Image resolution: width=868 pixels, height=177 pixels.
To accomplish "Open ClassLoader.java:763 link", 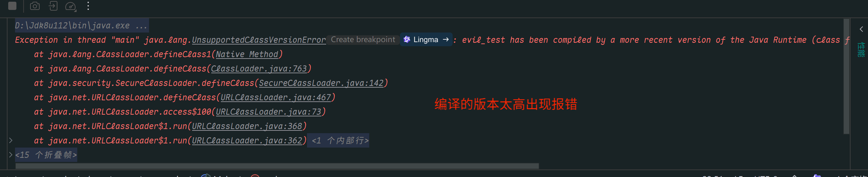I will coord(259,69).
